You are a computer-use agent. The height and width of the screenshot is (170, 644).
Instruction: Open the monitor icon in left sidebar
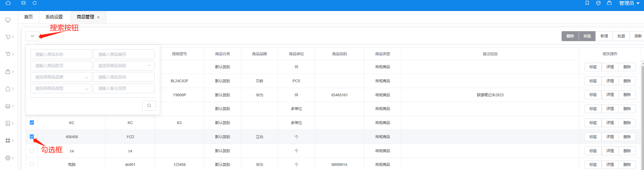coord(8,20)
